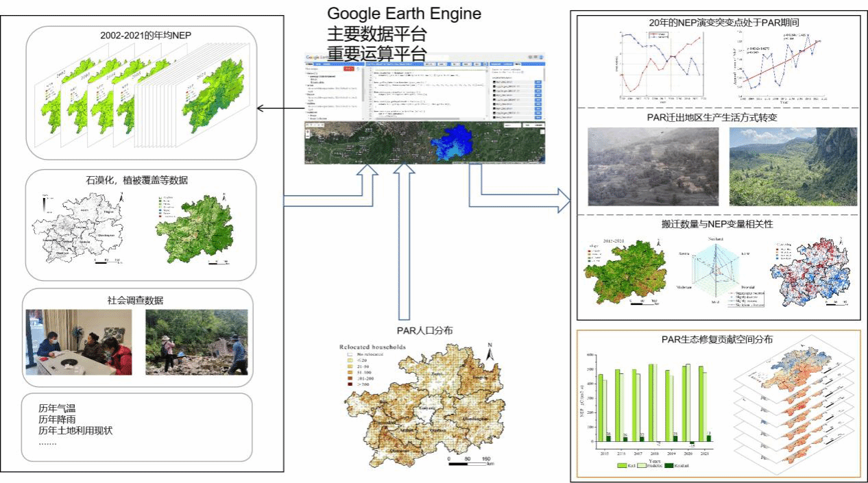Click the red button in GEE scripts panel
This screenshot has width=868, height=483.
(348, 69)
